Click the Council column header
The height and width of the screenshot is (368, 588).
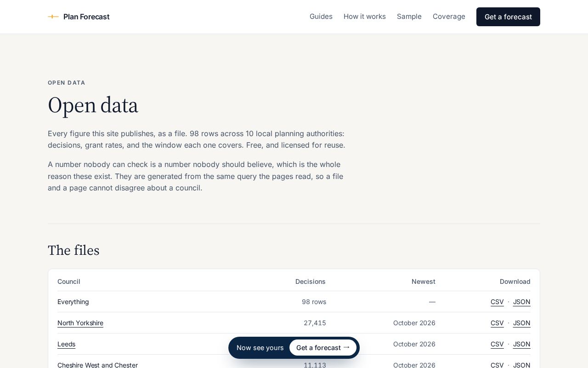pyautogui.click(x=69, y=282)
